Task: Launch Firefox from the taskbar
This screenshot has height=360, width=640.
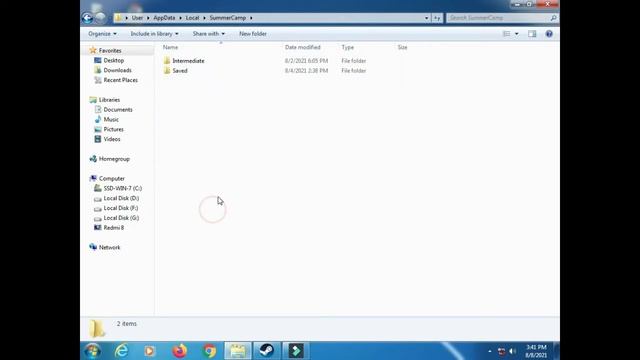Action: (x=180, y=351)
